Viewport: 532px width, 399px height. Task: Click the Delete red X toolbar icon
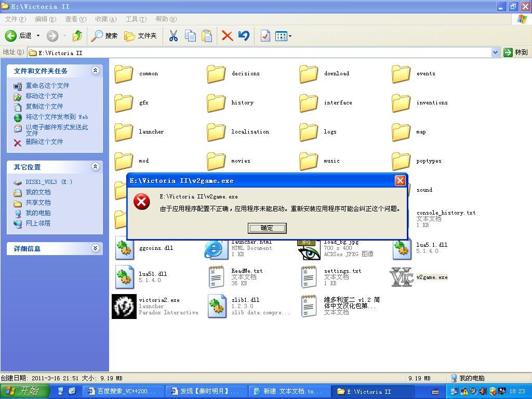click(x=227, y=36)
